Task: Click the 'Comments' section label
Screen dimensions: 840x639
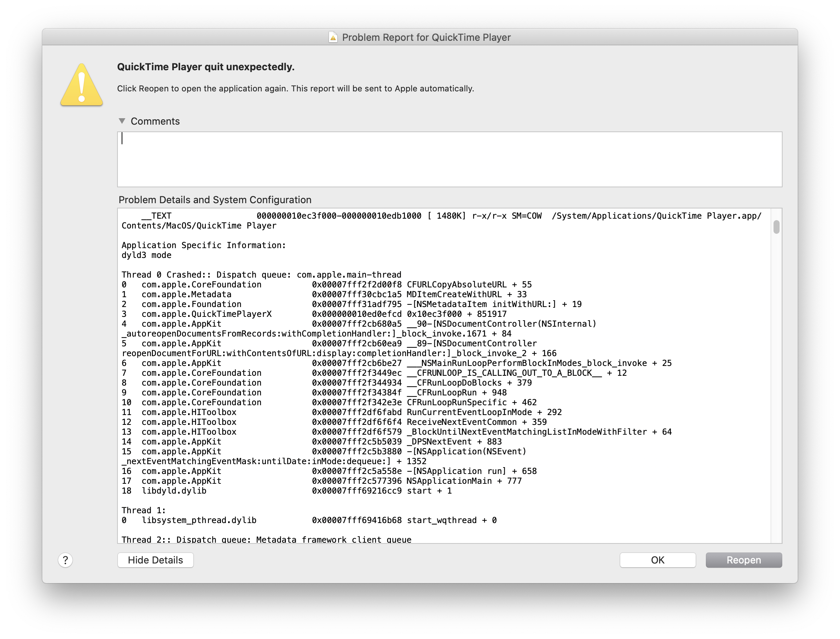Action: click(155, 121)
